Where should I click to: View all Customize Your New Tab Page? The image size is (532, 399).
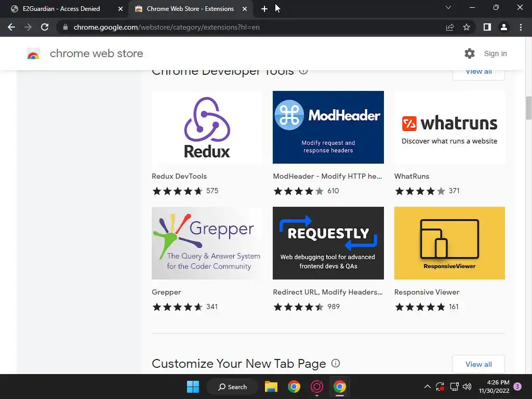[x=478, y=364]
